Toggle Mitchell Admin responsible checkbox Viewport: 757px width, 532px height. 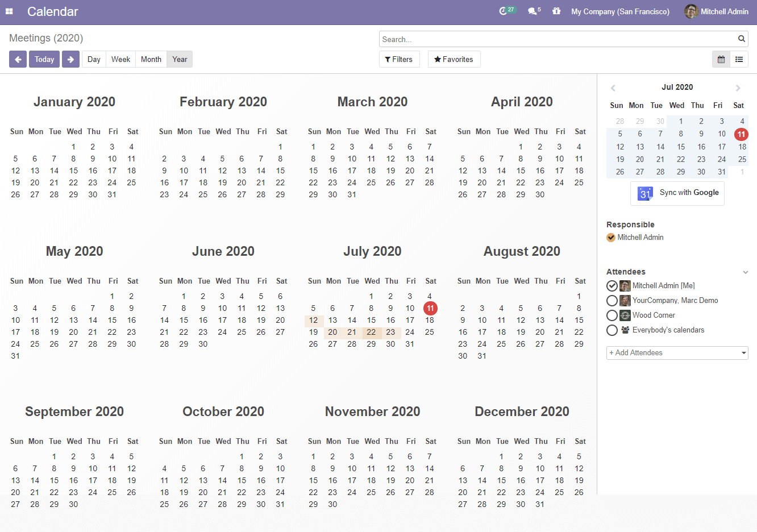[611, 238]
